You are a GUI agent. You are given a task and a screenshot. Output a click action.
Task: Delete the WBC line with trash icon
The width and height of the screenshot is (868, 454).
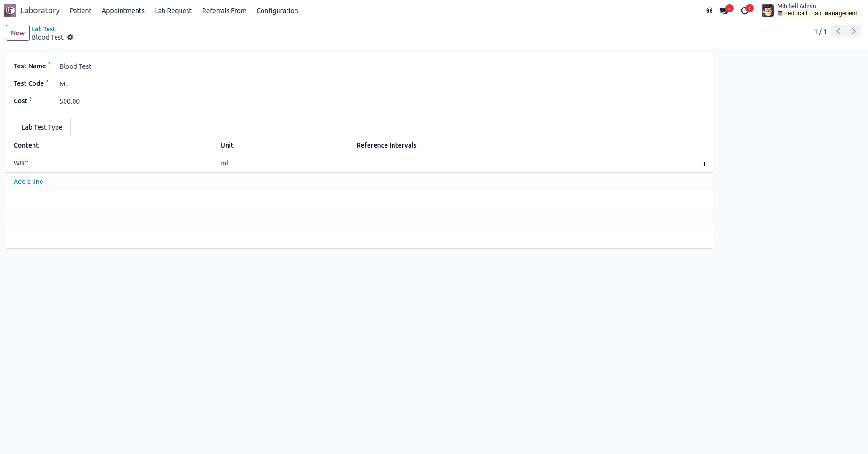tap(703, 164)
